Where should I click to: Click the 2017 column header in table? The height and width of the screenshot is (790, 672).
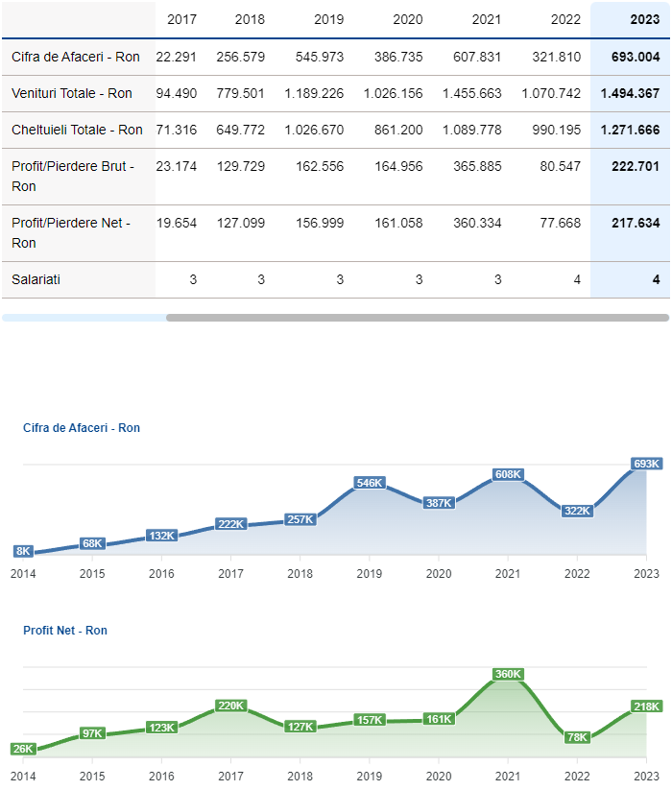click(x=181, y=19)
